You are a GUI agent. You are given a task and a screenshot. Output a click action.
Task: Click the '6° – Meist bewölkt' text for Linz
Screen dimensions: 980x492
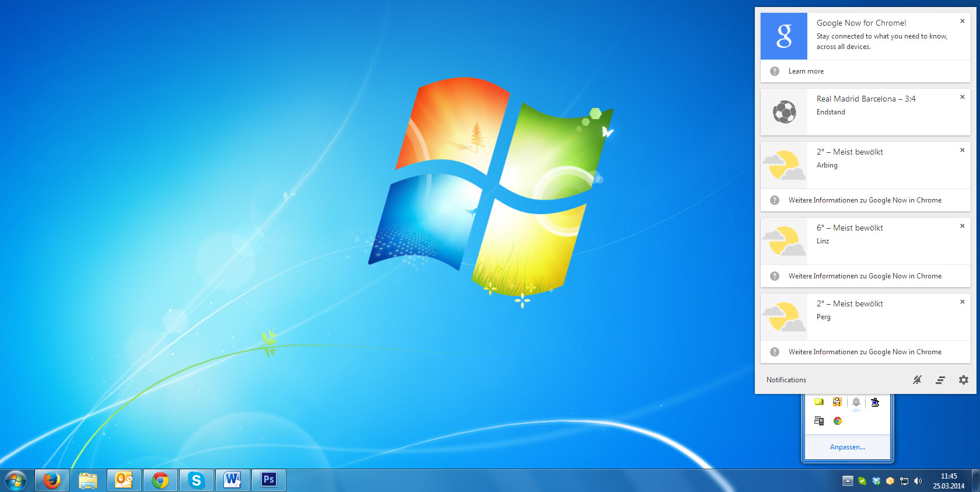pos(850,228)
